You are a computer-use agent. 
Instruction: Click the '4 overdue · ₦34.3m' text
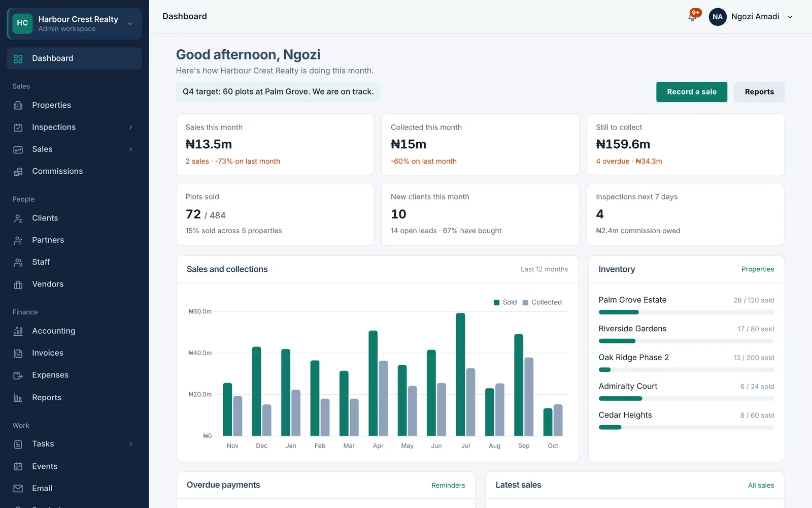pyautogui.click(x=629, y=162)
